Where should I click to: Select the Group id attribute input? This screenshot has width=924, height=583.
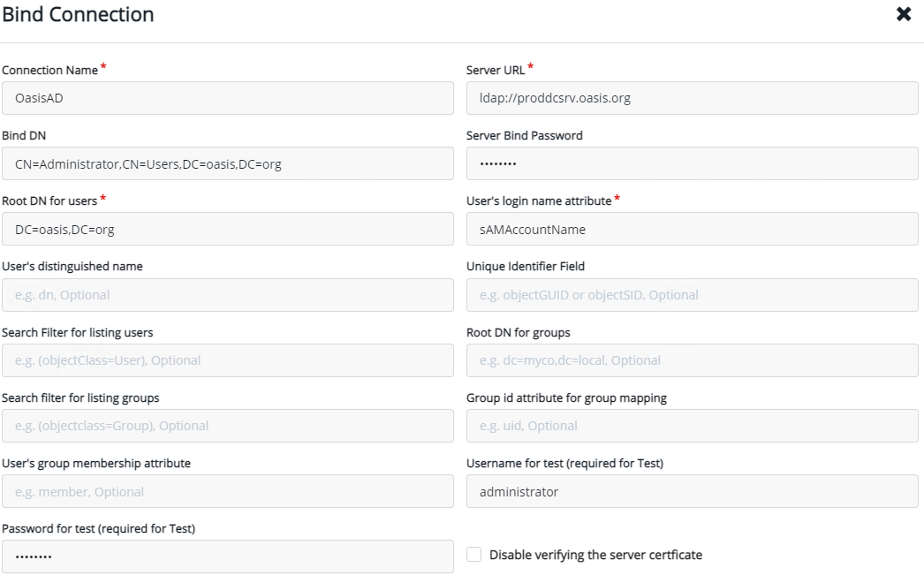(692, 426)
